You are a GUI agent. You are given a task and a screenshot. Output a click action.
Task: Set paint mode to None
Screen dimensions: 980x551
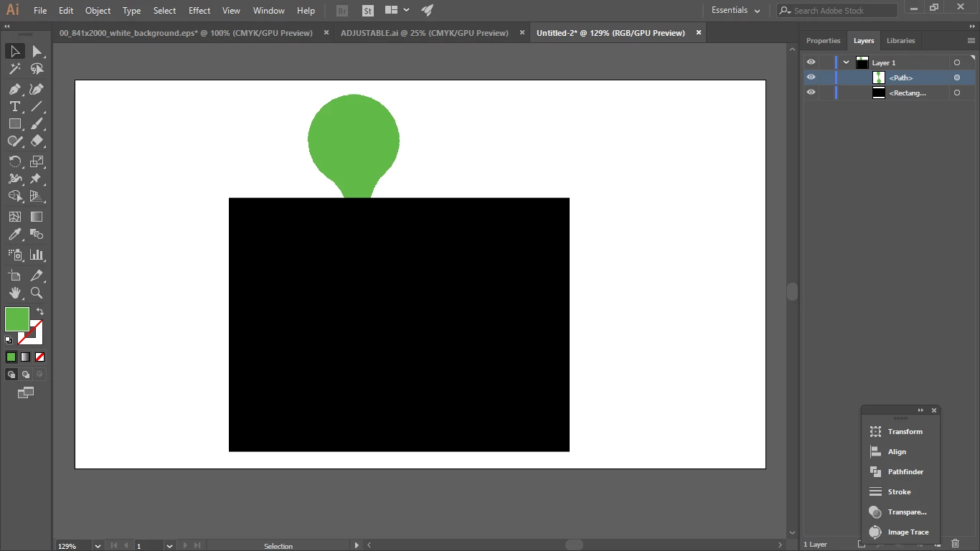click(x=40, y=357)
